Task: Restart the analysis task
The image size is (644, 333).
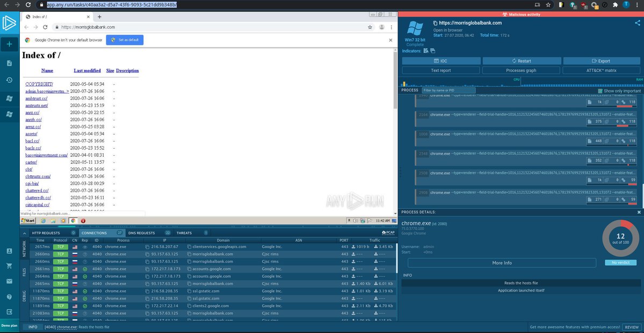Action: pos(522,61)
